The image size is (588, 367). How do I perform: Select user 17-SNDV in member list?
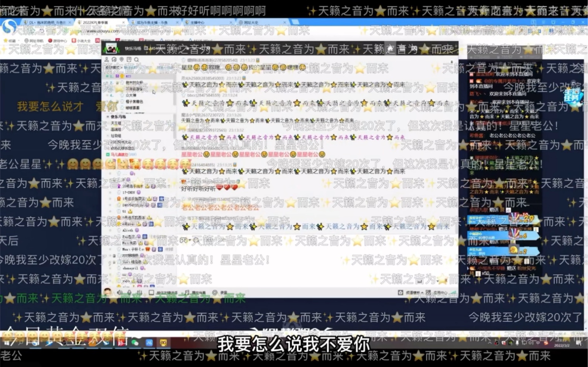click(128, 193)
